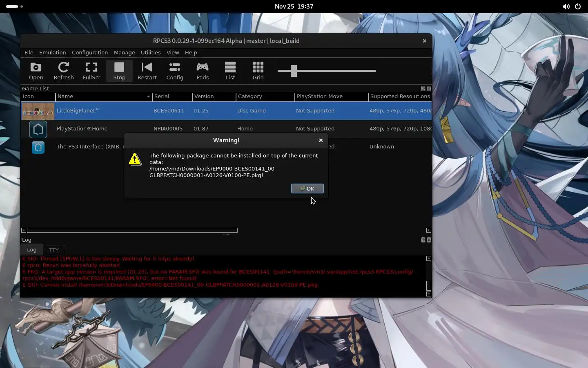
Task: Switch to the TTY tab
Action: point(53,250)
